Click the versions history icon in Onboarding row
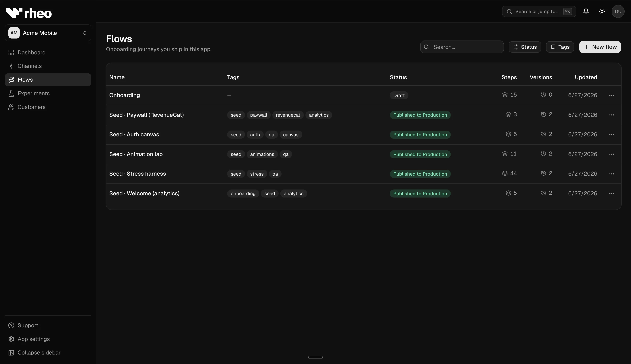This screenshot has width=631, height=364. [x=543, y=95]
